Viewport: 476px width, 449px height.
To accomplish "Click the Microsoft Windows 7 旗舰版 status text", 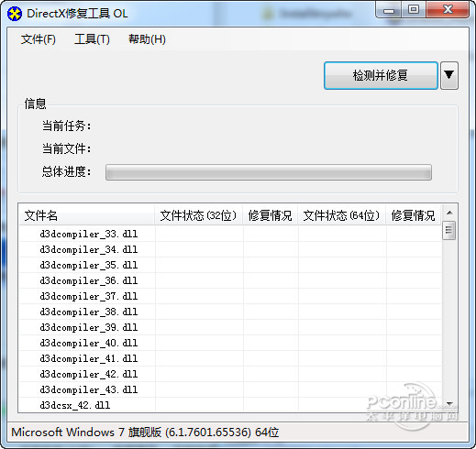I will 145,433.
